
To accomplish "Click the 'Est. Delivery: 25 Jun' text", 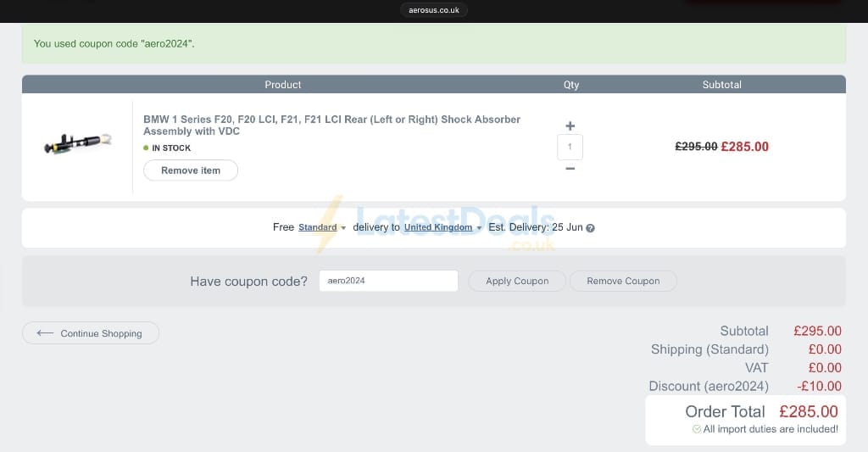I will (536, 227).
